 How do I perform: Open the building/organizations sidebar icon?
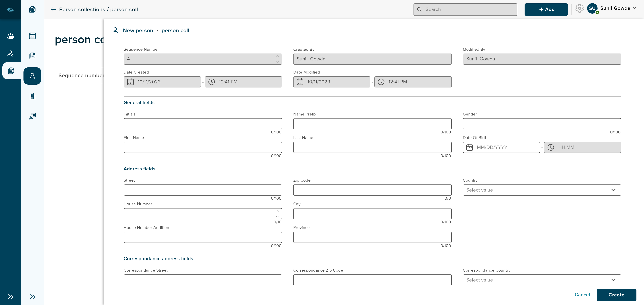click(x=33, y=96)
